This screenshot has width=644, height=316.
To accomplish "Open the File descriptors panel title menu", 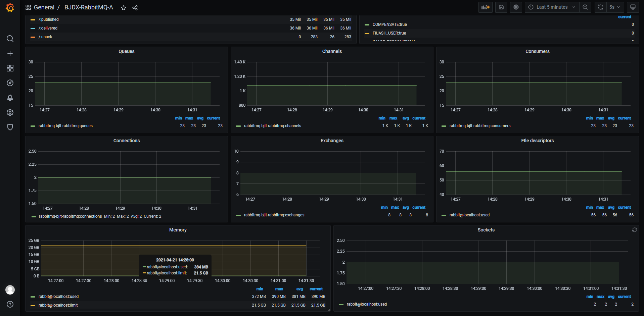I will tap(538, 141).
